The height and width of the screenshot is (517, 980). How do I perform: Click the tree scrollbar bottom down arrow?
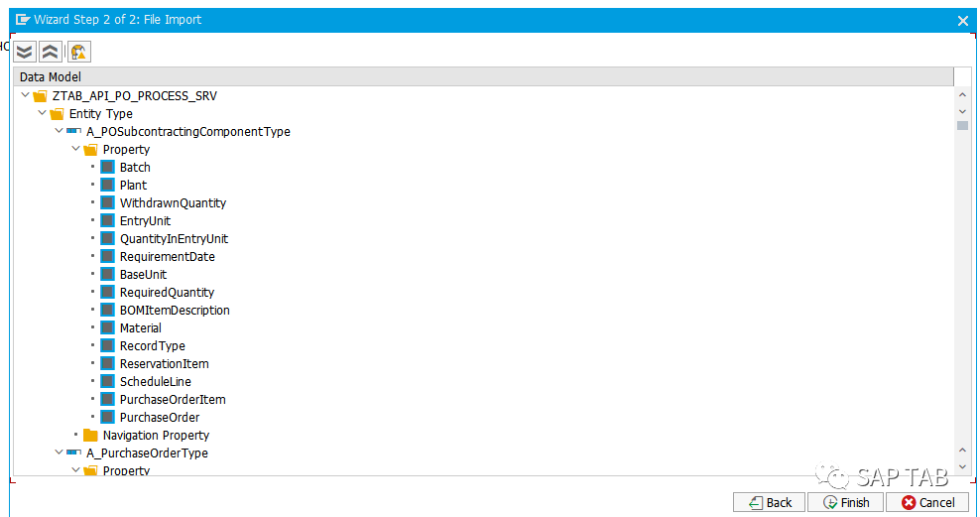pyautogui.click(x=962, y=467)
